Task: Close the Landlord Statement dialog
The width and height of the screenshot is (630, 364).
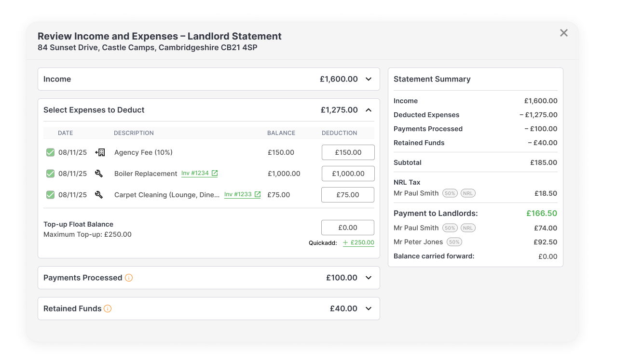Action: [x=563, y=33]
